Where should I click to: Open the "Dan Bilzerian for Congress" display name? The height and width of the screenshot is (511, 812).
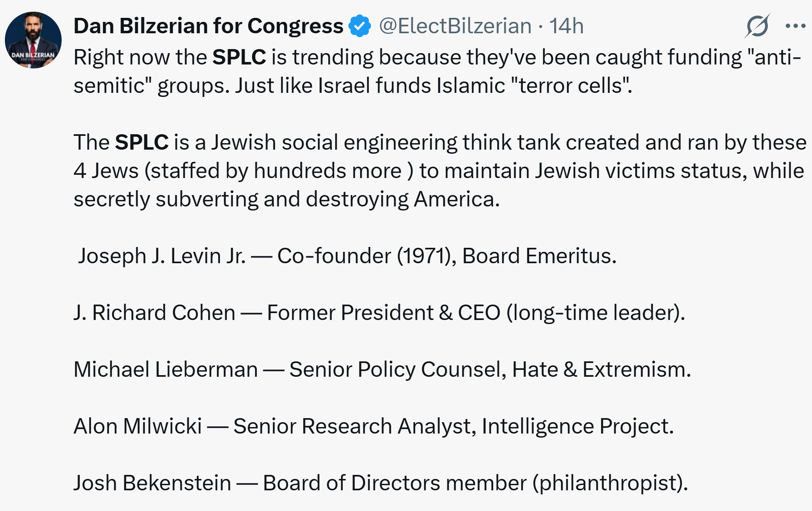(x=208, y=26)
